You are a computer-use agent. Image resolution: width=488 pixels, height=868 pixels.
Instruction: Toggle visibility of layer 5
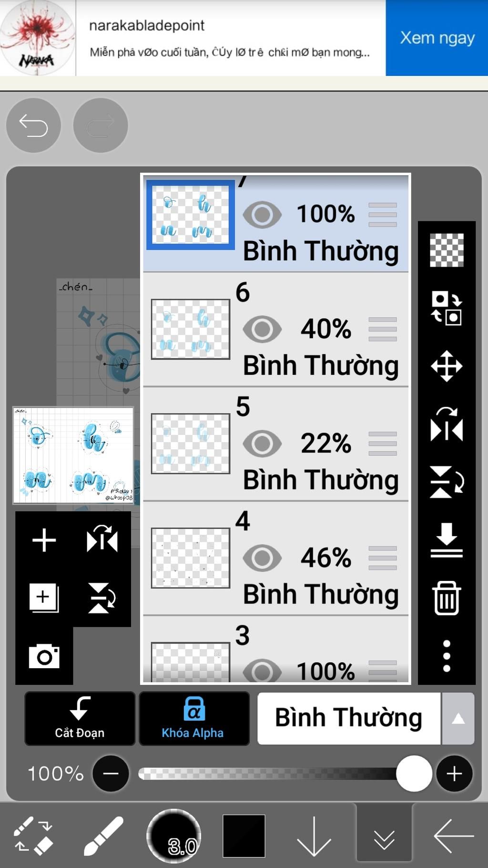(x=262, y=444)
